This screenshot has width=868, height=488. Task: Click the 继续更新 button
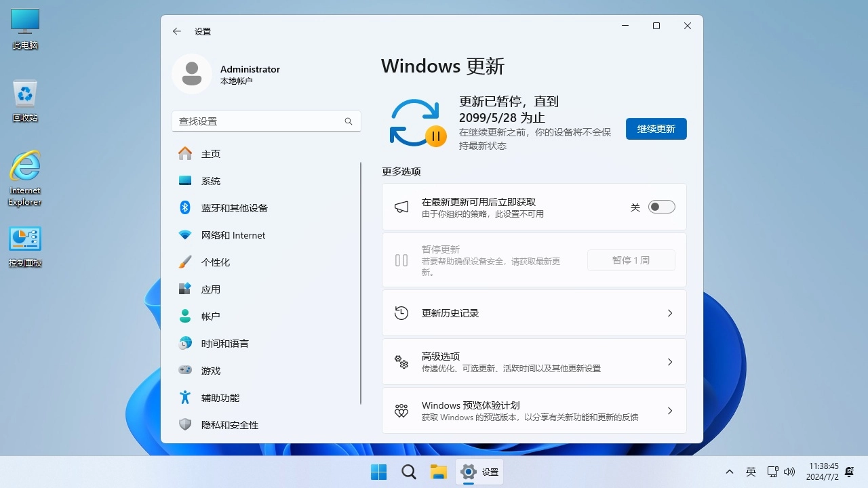click(x=655, y=128)
